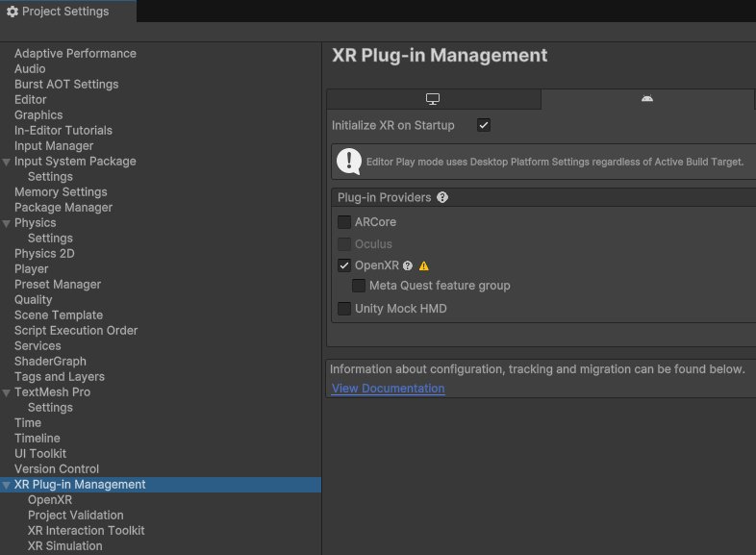Screen dimensions: 756x555
Task: Enable the Unity Mock HMD checkbox
Action: [x=344, y=309]
